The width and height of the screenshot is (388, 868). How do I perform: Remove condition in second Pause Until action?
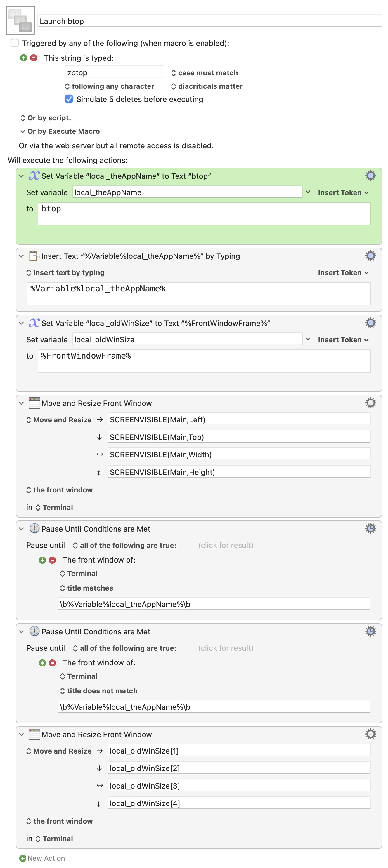(52, 662)
